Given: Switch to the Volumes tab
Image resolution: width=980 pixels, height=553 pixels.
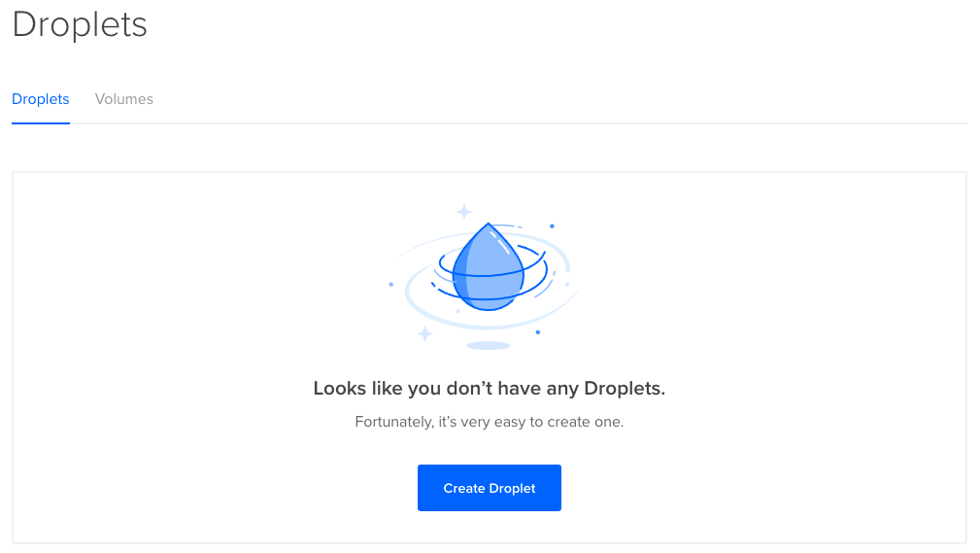Looking at the screenshot, I should [123, 99].
